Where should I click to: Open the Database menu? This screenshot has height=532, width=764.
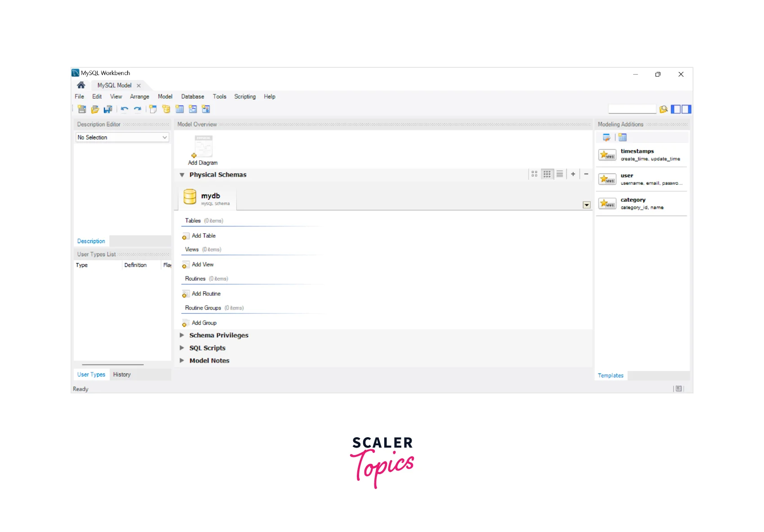(192, 97)
